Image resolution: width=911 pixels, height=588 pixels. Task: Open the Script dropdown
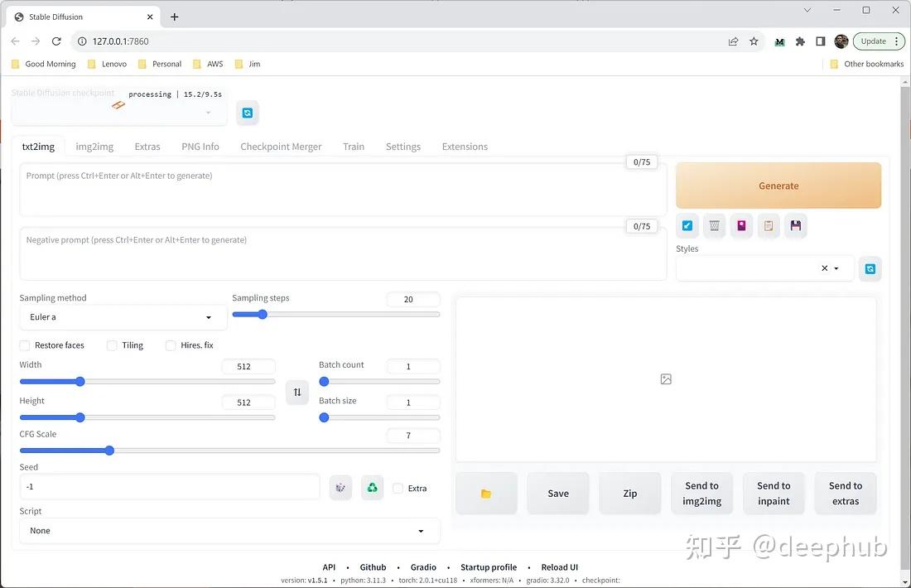tap(229, 531)
